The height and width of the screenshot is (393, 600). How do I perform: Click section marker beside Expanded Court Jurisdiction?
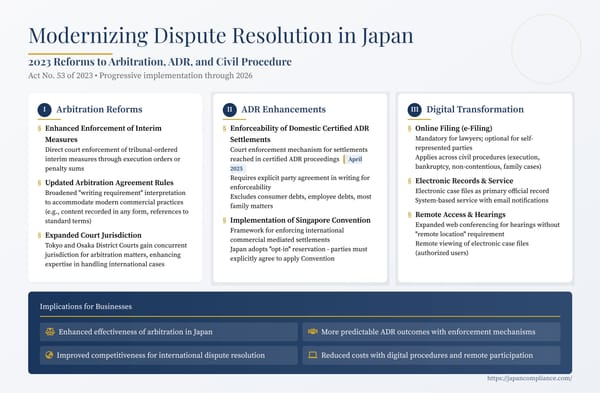39,235
